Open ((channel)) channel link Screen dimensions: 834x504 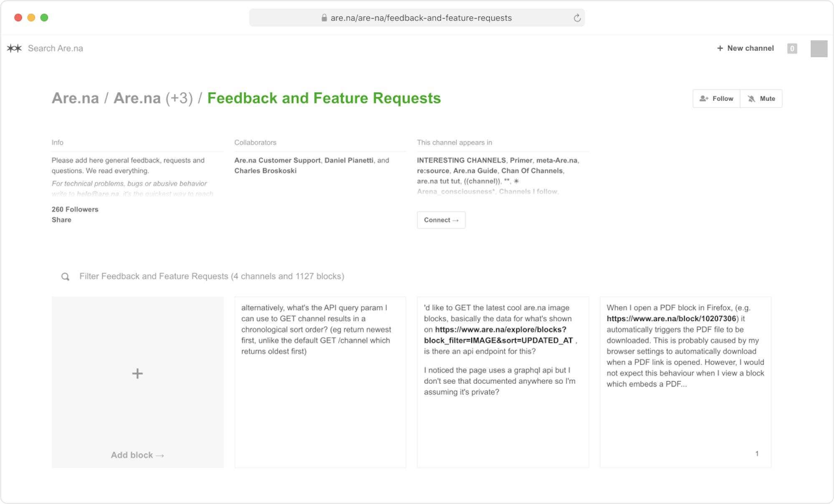click(x=482, y=181)
